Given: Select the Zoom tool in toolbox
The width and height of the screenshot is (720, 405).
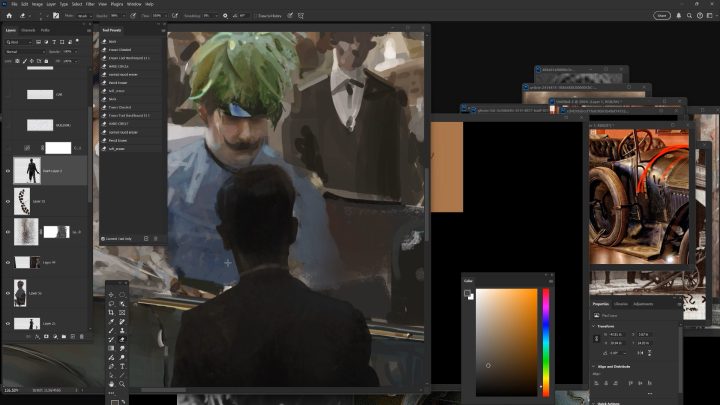Looking at the screenshot, I should coord(122,384).
